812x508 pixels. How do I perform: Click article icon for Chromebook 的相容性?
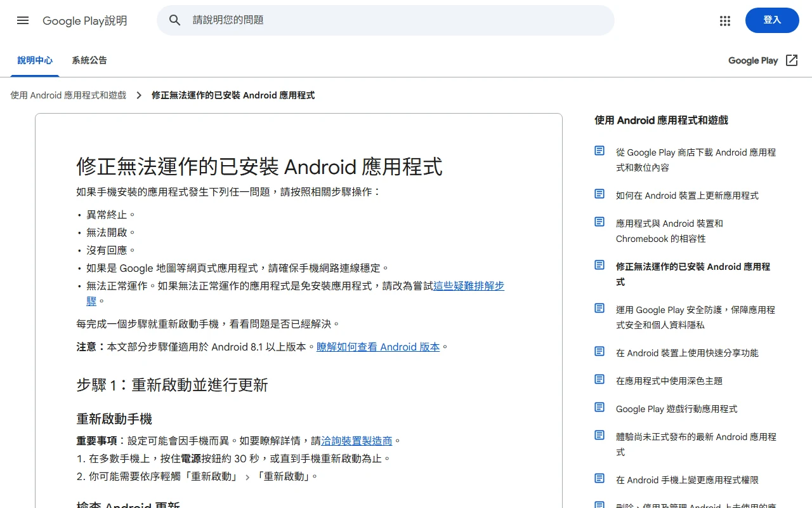pos(599,222)
